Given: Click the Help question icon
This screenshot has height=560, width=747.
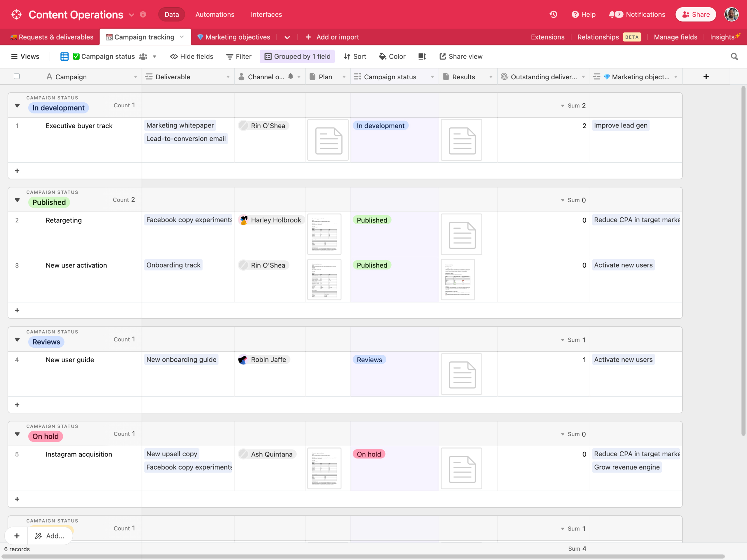Looking at the screenshot, I should click(575, 15).
